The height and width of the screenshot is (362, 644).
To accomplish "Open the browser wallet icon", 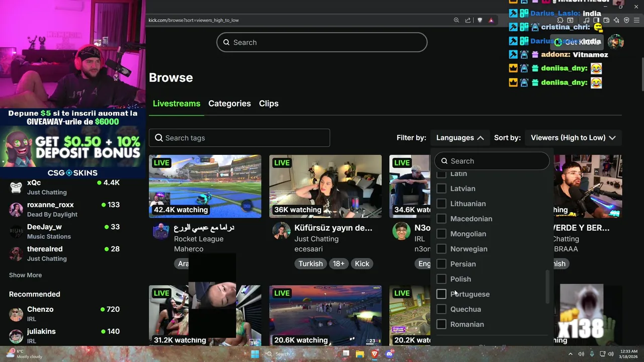I will pos(606,20).
